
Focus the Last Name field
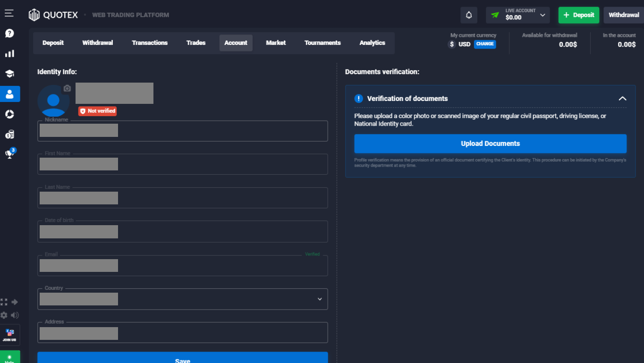tap(183, 198)
